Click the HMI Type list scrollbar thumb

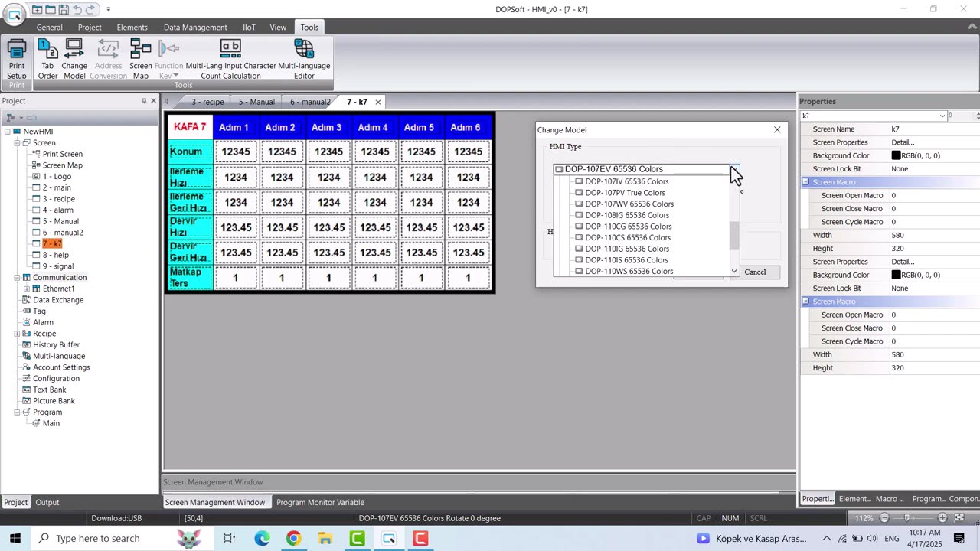click(734, 236)
